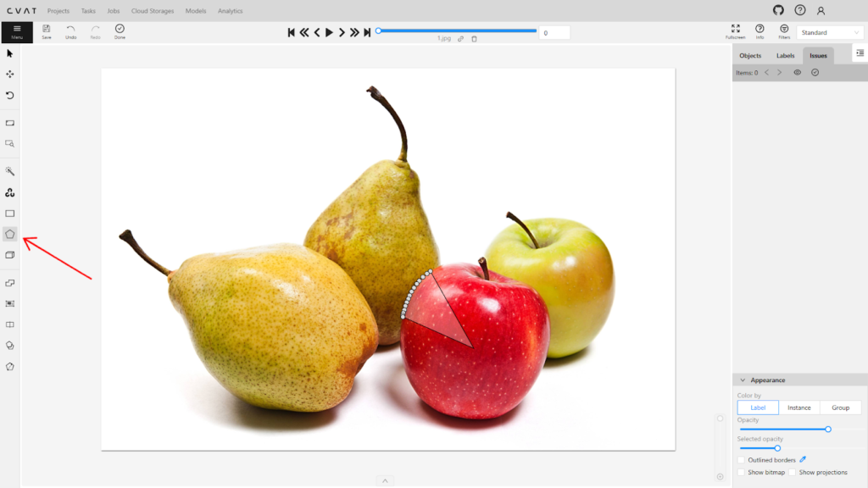Switch to the Issues tab
This screenshot has height=488, width=868.
tap(818, 55)
